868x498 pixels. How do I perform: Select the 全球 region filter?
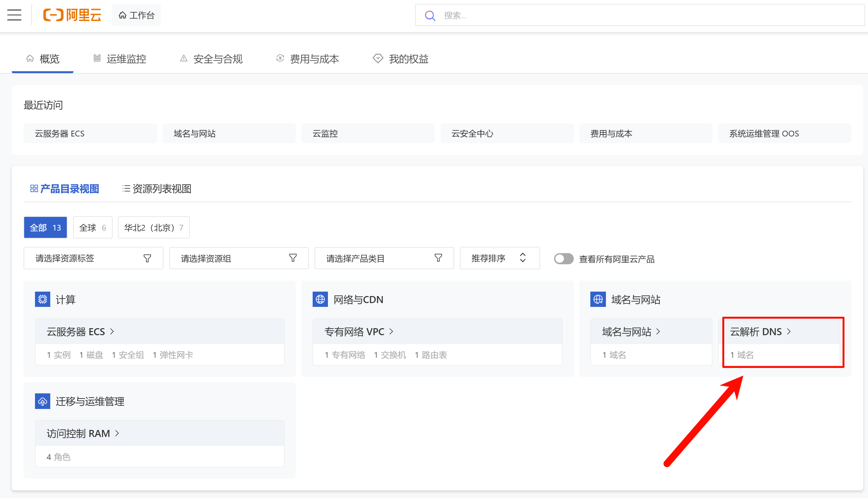point(92,227)
